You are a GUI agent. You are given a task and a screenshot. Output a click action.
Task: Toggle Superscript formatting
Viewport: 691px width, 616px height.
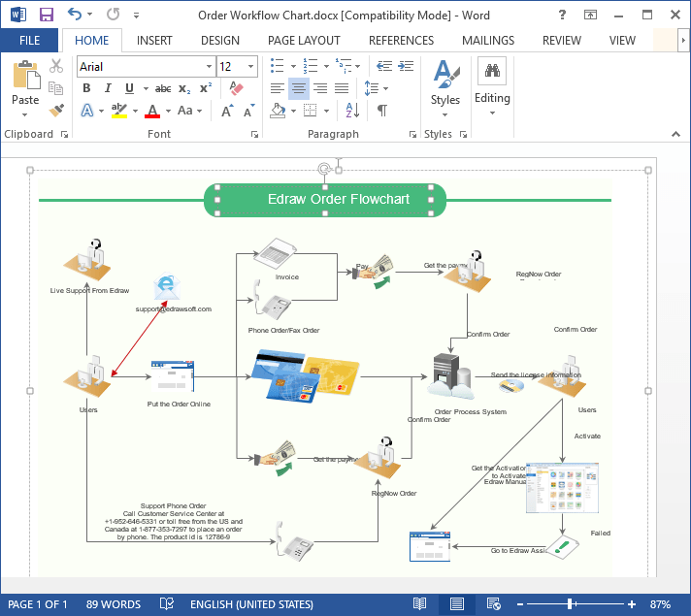(206, 87)
